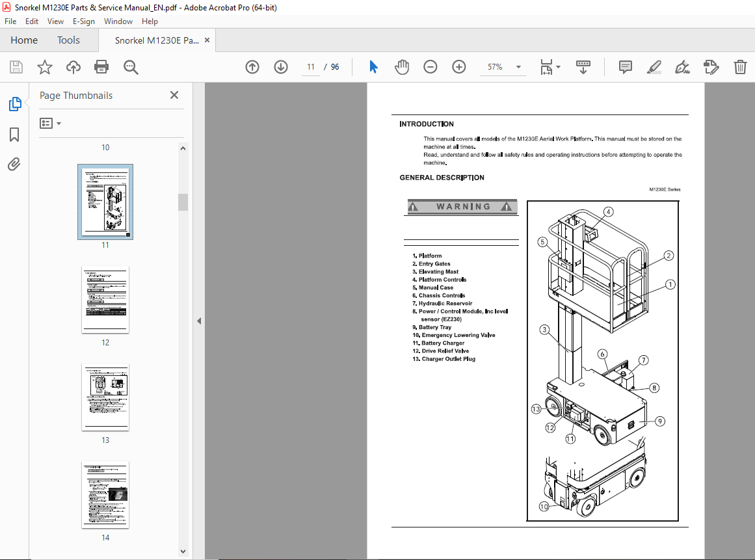Open the Attachments paperclip pane
Screen dimensions: 755x560
tap(14, 165)
